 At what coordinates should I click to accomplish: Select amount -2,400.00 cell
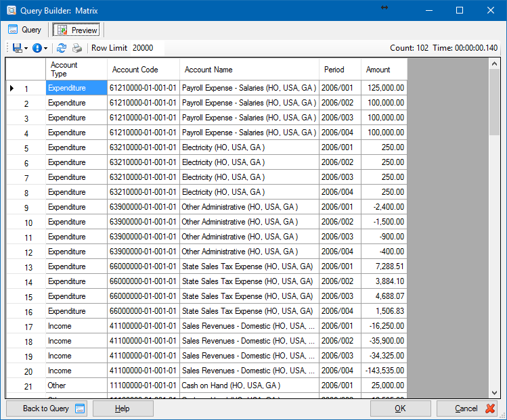384,207
